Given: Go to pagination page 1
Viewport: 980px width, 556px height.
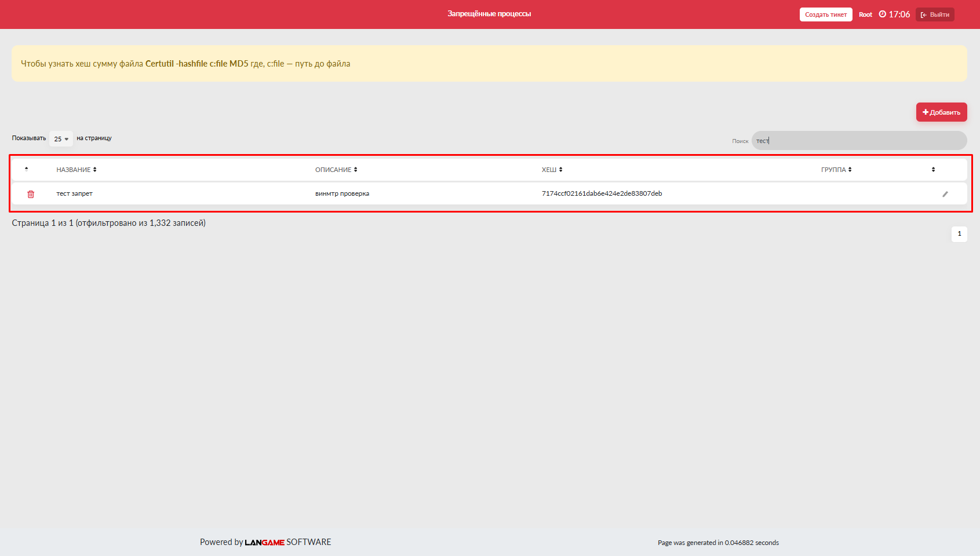Looking at the screenshot, I should pyautogui.click(x=959, y=234).
